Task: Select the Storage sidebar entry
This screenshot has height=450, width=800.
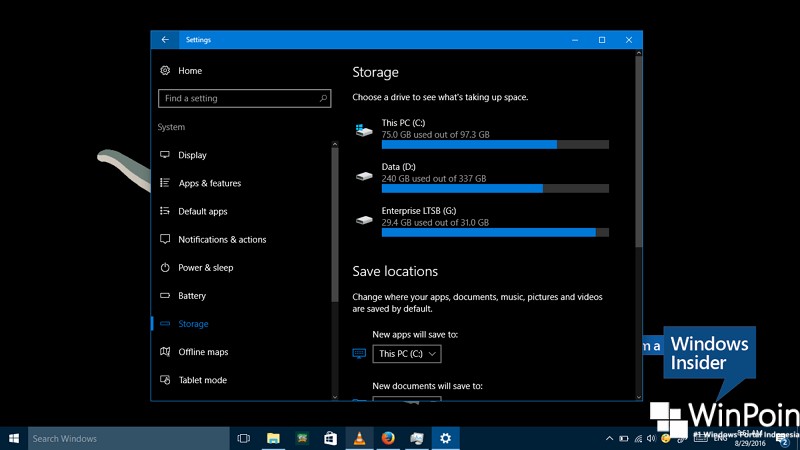Action: [193, 323]
